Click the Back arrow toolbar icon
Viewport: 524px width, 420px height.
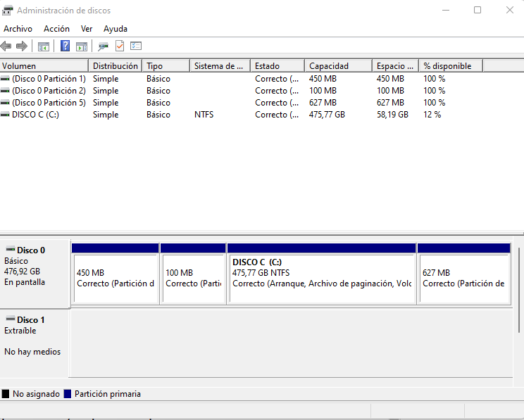[x=6, y=46]
